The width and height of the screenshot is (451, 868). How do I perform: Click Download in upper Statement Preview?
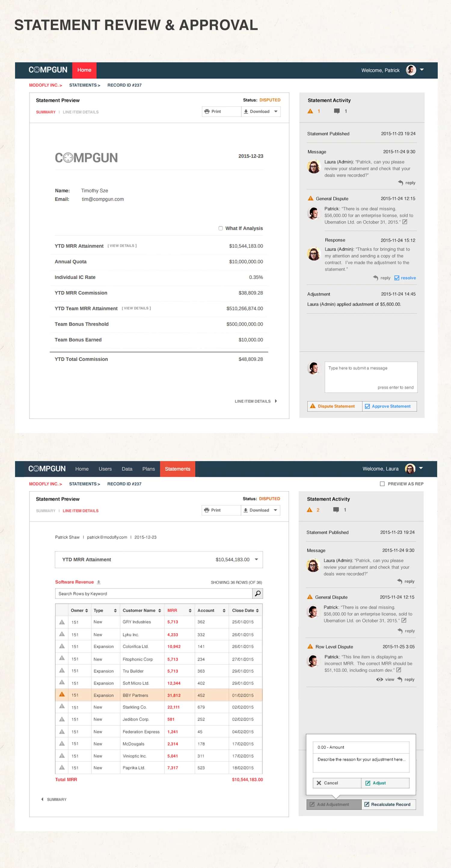(x=256, y=112)
